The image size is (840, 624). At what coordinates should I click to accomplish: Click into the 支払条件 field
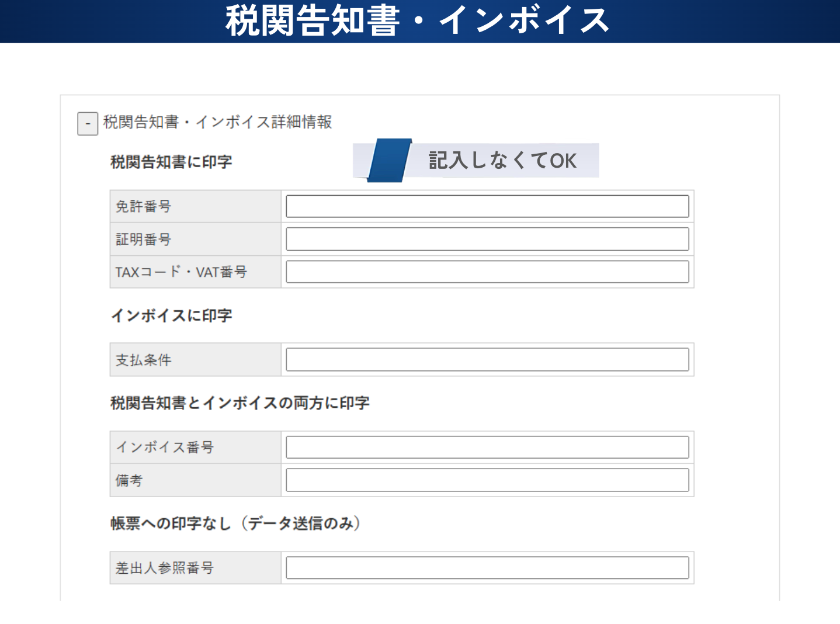point(487,359)
